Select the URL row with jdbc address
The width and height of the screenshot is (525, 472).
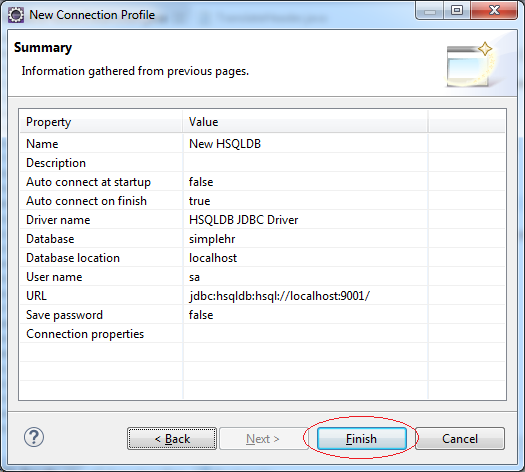click(x=262, y=296)
